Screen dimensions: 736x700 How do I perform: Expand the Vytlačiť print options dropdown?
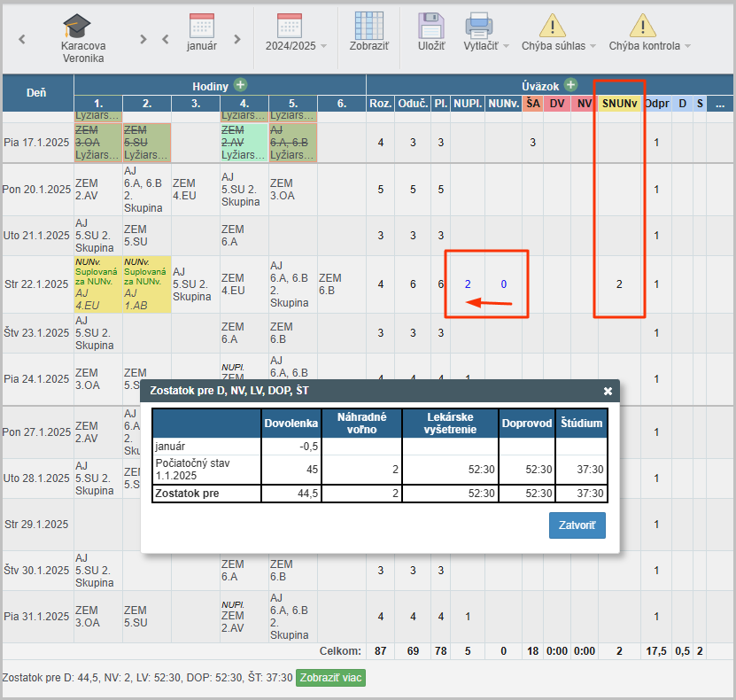506,46
